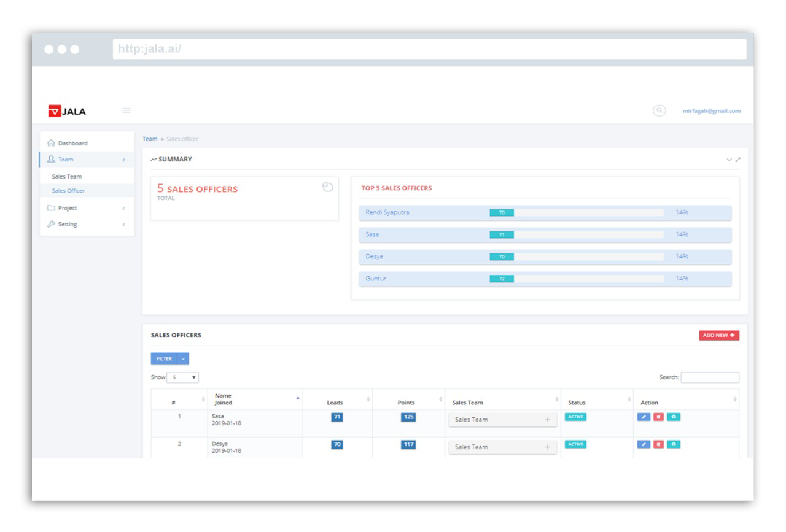Open search using the magnifier icon
786x532 pixels.
tap(659, 110)
